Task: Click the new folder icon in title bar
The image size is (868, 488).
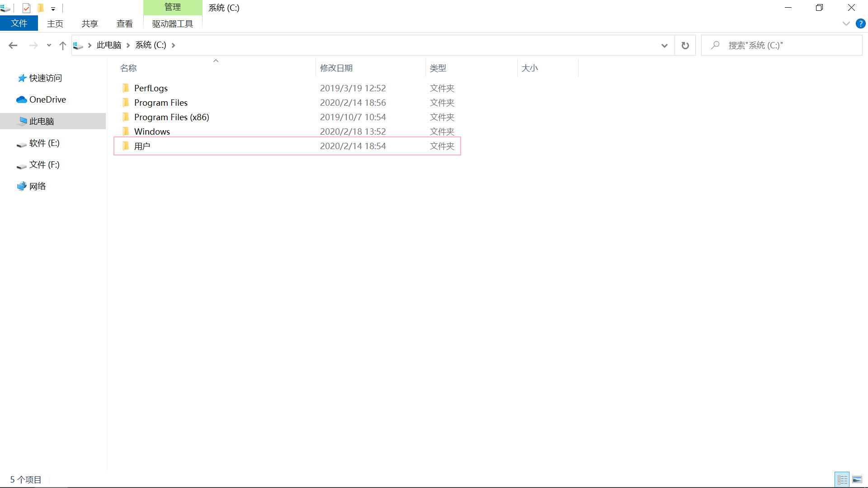Action: coord(41,8)
